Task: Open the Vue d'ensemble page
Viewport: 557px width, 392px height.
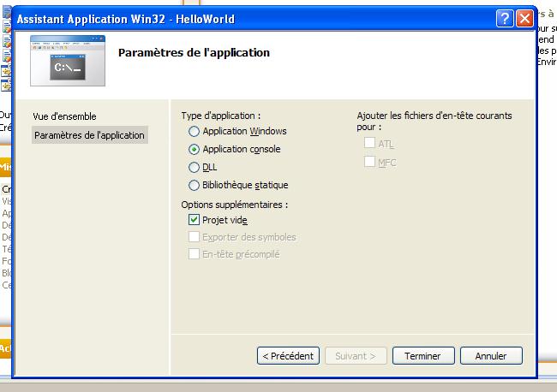Action: [64, 116]
